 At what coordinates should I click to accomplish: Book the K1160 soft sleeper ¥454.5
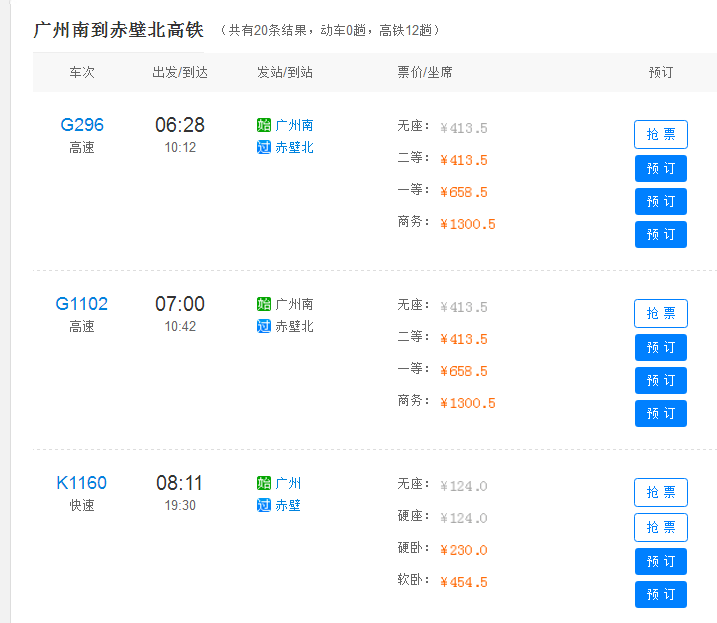tap(661, 594)
